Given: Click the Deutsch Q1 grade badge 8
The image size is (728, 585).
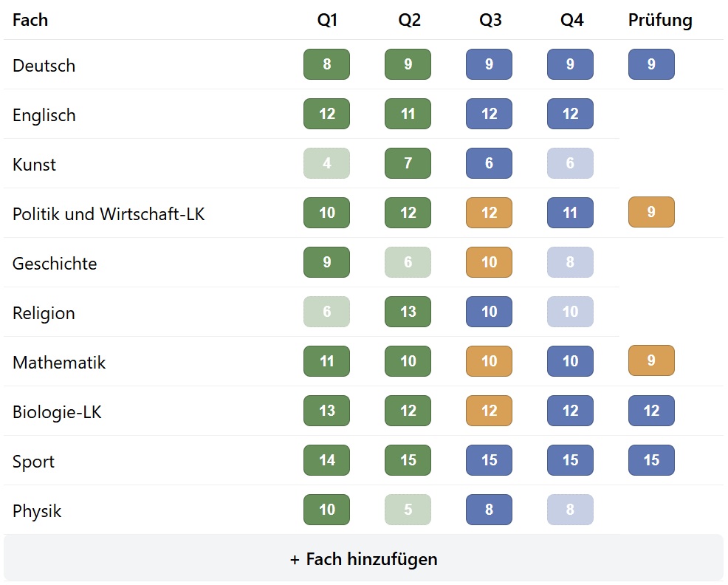Looking at the screenshot, I should click(x=326, y=64).
